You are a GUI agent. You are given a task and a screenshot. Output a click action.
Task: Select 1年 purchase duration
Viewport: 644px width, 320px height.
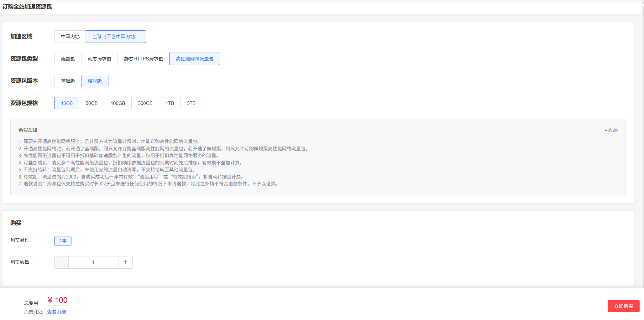click(63, 241)
